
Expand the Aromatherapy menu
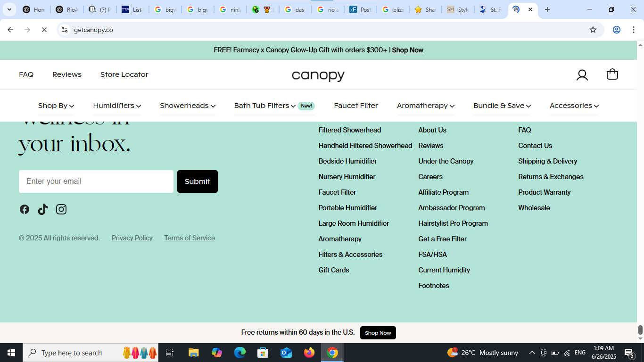(x=426, y=106)
